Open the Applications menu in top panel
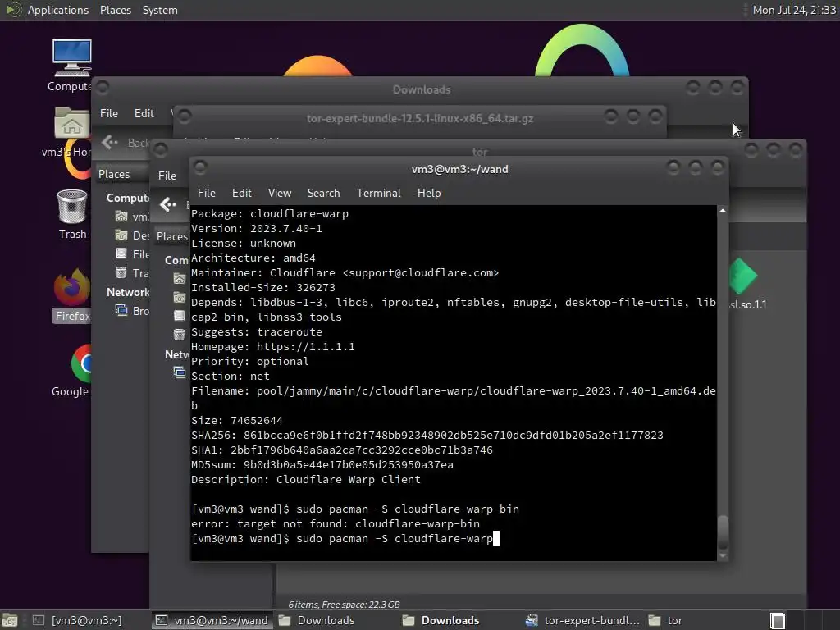840x630 pixels. (58, 10)
